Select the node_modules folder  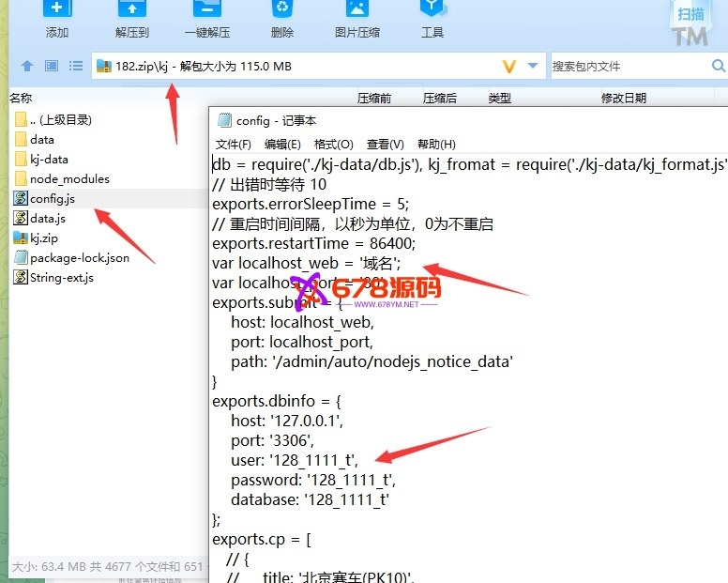click(68, 179)
